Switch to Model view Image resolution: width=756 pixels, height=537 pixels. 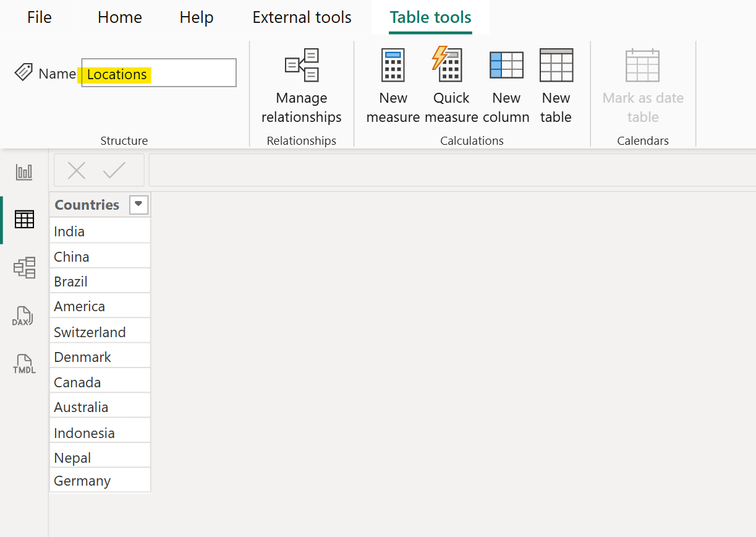coord(23,267)
